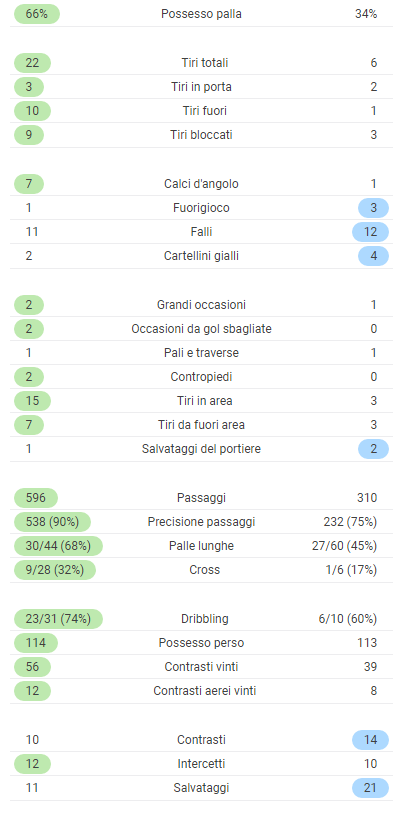This screenshot has height=828, width=398.
Task: Click the blue 2 goalkeeper saves badge
Action: [x=373, y=449]
